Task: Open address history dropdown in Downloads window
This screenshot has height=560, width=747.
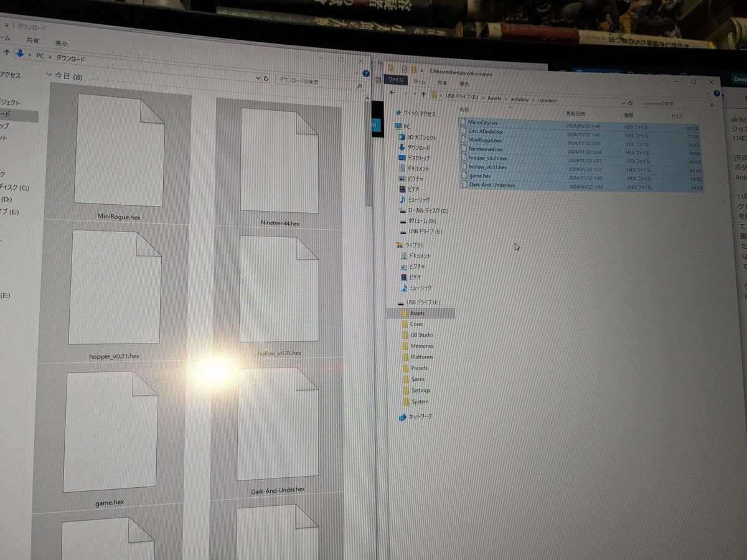Action: (258, 78)
